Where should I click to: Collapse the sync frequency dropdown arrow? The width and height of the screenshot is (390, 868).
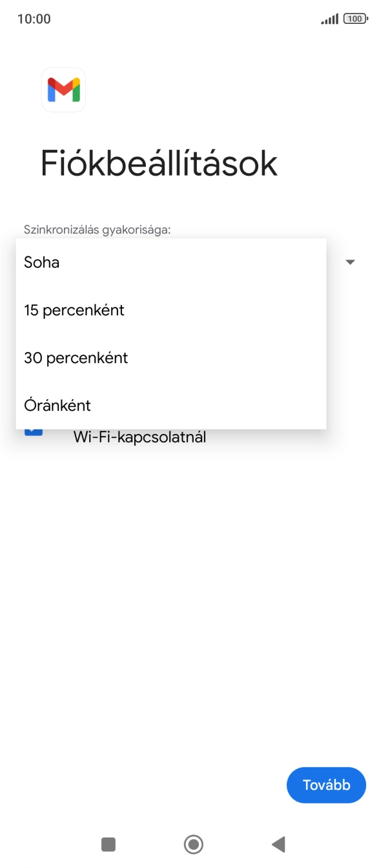(x=351, y=262)
